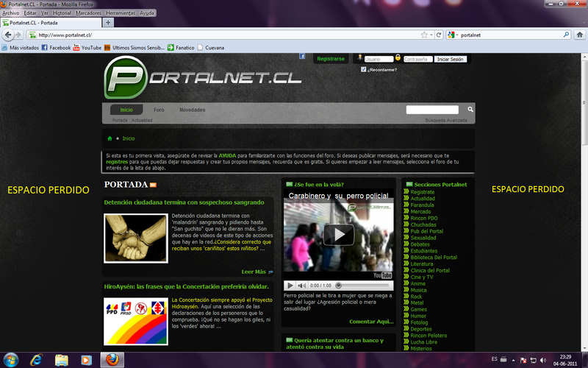This screenshot has height=368, width=588.
Task: Go forward with the Forward arrow
Action: coord(18,35)
